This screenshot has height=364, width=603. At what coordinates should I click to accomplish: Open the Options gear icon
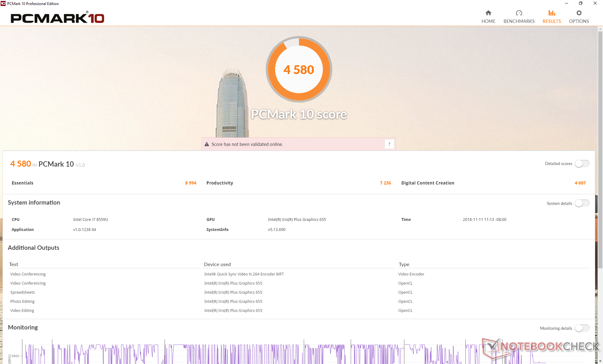pos(579,13)
